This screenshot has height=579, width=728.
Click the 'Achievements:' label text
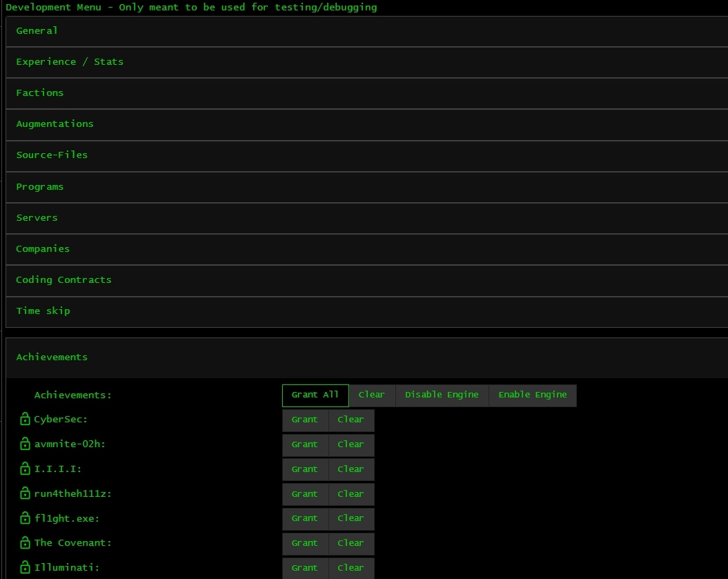point(73,395)
